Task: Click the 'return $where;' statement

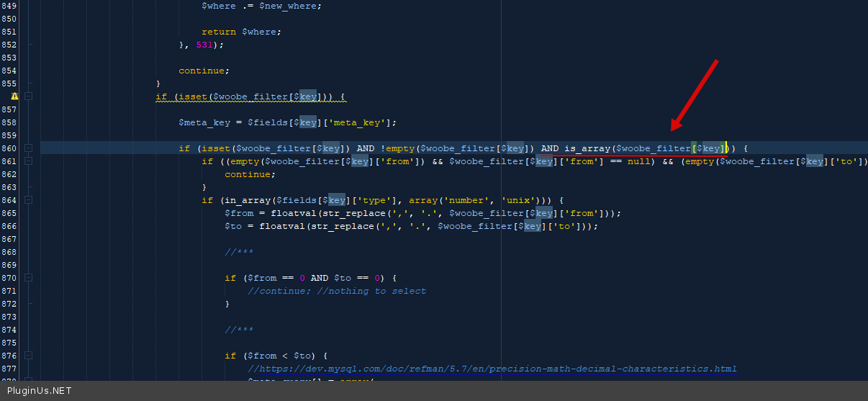Action: (241, 32)
